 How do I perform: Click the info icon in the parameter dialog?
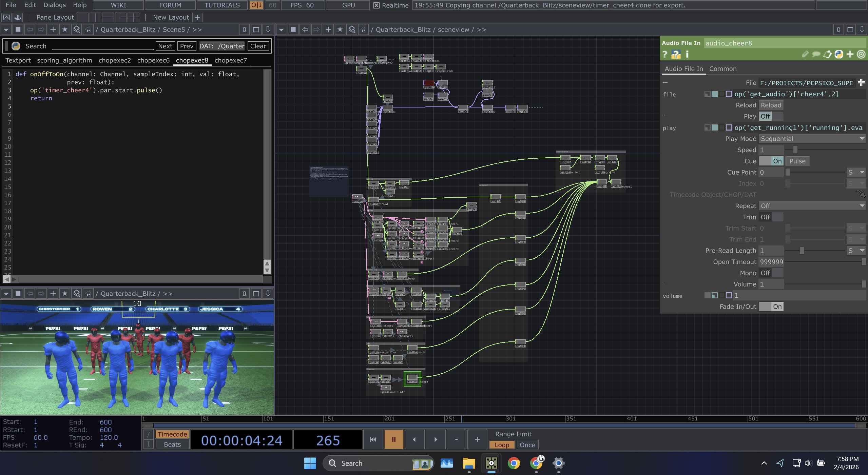(x=687, y=54)
